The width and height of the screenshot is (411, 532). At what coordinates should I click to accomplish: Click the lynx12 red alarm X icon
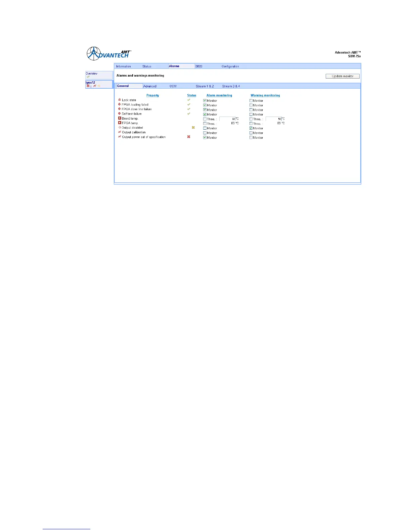88,86
